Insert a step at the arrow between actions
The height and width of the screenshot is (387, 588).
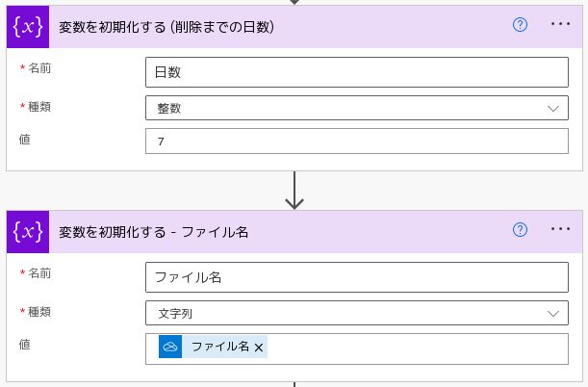pyautogui.click(x=294, y=191)
